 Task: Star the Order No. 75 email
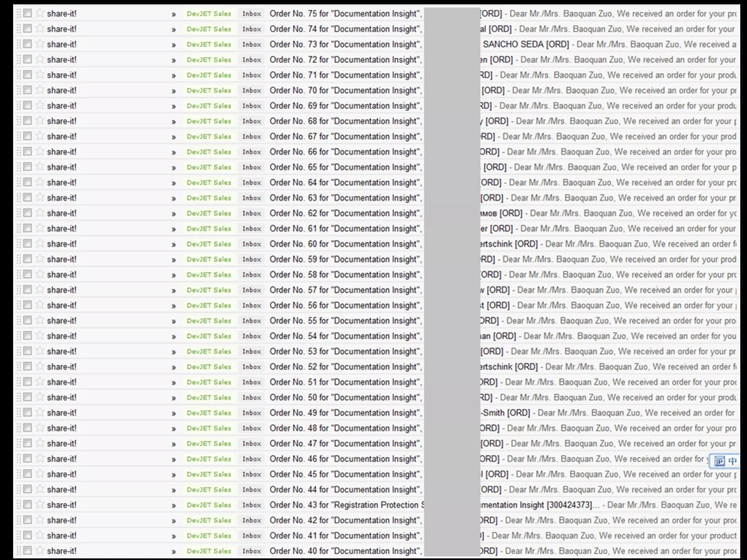[x=40, y=13]
